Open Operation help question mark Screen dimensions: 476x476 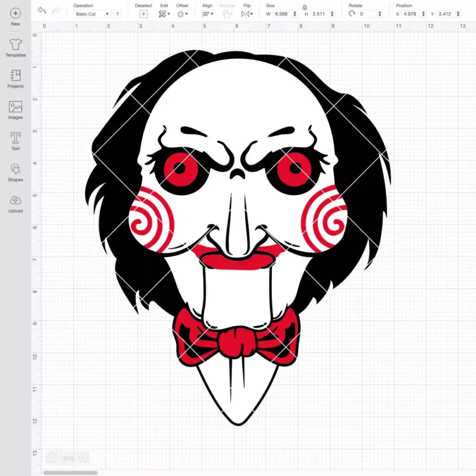117,14
